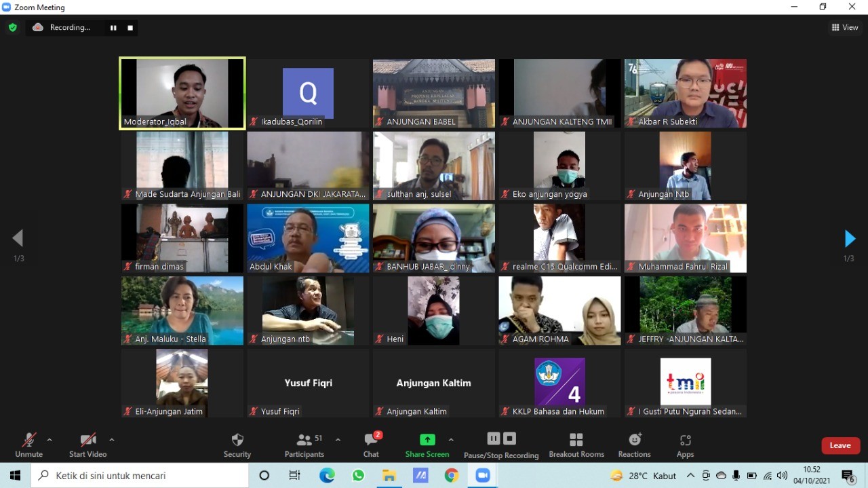Select the Moderator_Iqbal video tile
The image size is (868, 488).
tap(182, 93)
